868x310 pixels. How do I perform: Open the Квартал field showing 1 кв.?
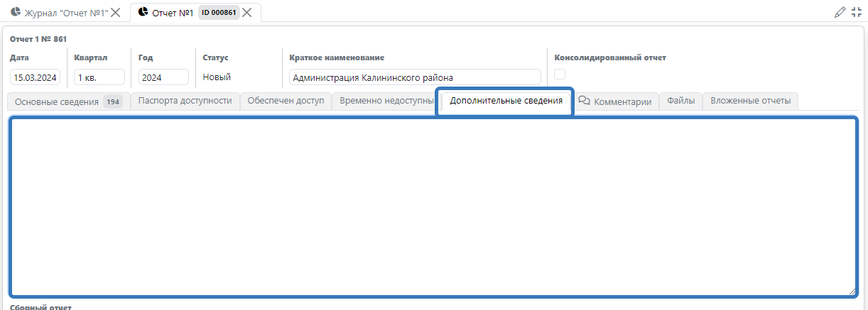pyautogui.click(x=99, y=77)
